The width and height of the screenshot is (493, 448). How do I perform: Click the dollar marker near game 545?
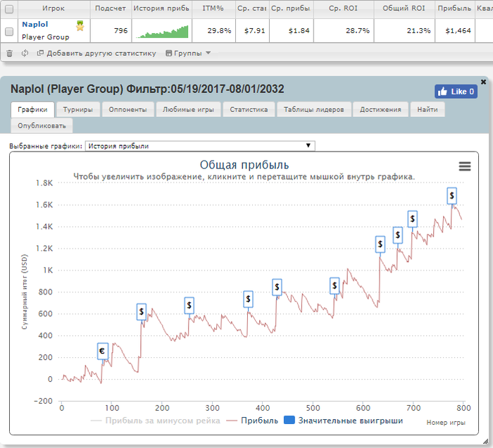click(335, 285)
